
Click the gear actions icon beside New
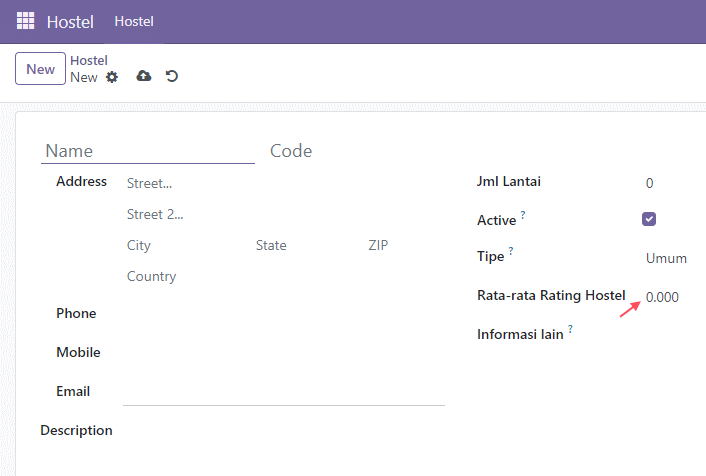pyautogui.click(x=112, y=77)
